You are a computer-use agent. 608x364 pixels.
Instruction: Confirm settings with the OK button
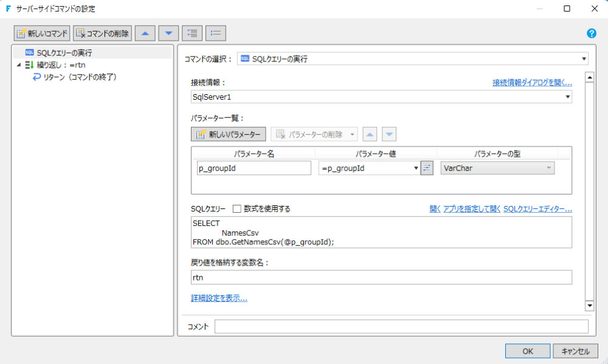[x=527, y=351]
